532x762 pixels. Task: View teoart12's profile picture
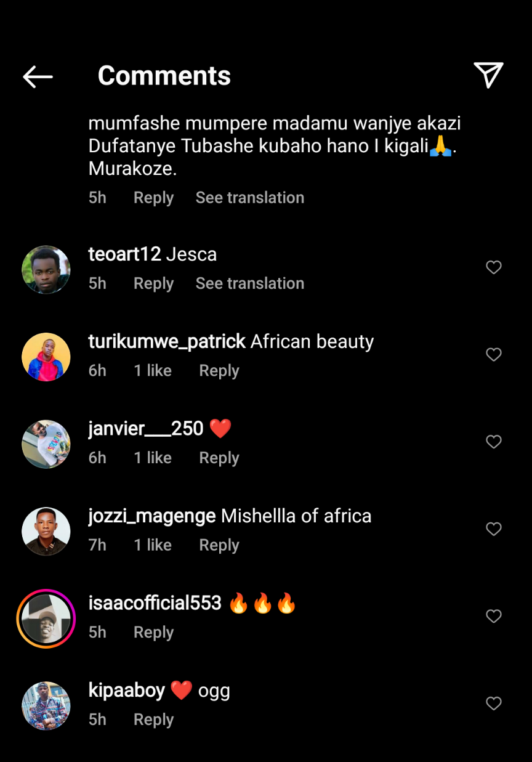click(46, 270)
